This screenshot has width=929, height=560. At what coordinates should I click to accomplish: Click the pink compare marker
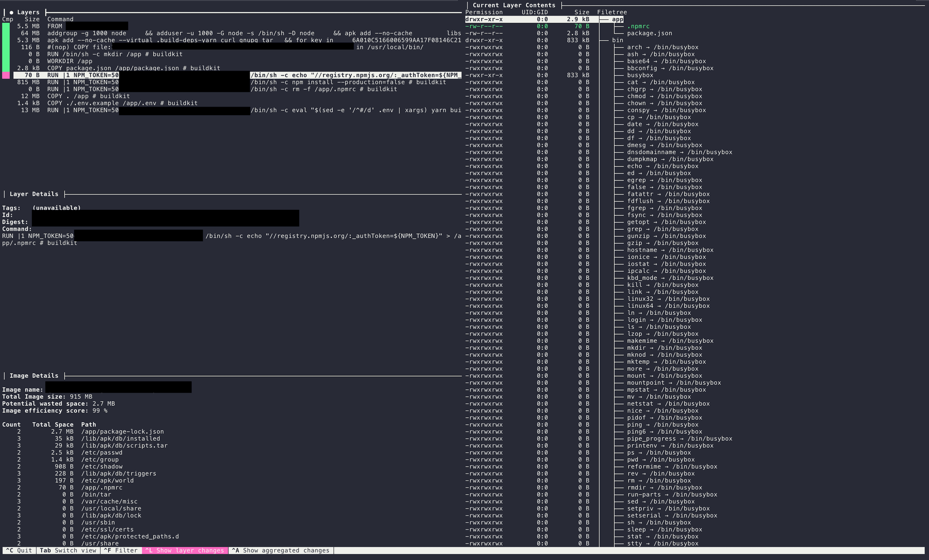pos(6,75)
